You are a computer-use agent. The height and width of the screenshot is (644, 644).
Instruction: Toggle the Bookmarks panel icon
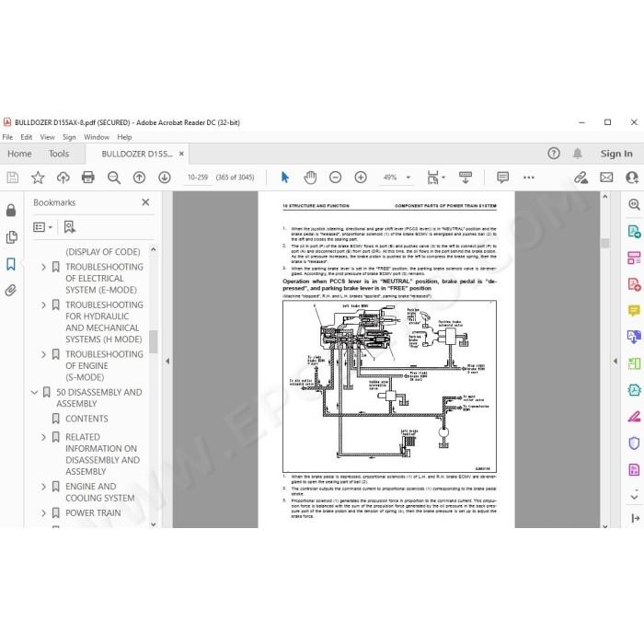[x=11, y=264]
